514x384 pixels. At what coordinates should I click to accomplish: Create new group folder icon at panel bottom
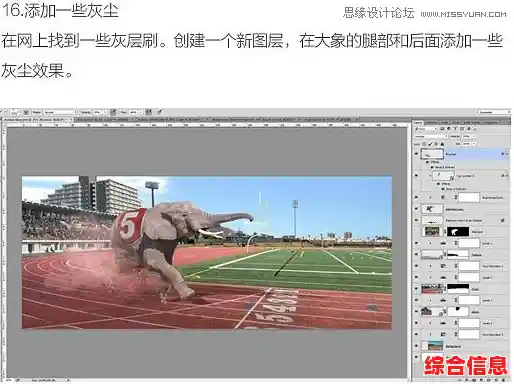[x=490, y=380]
